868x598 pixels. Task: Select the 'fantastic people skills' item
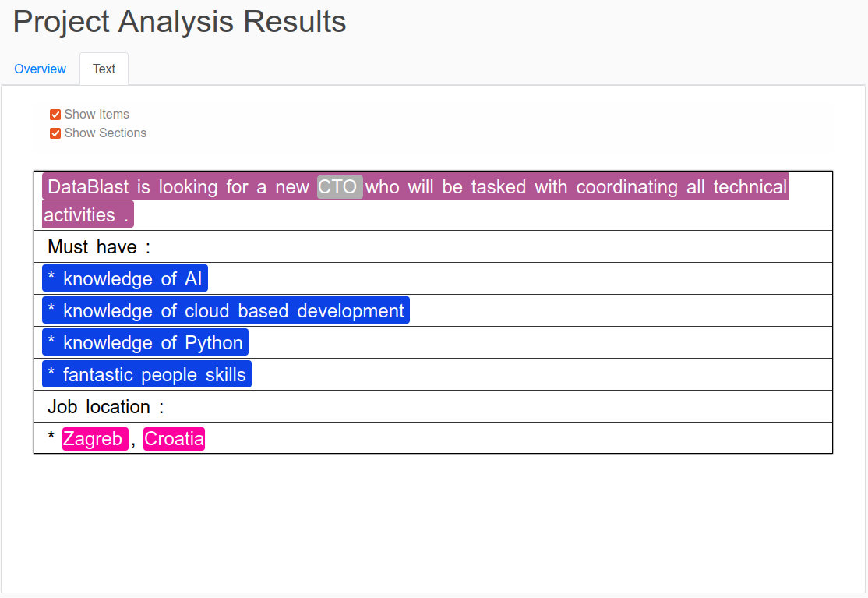point(146,375)
